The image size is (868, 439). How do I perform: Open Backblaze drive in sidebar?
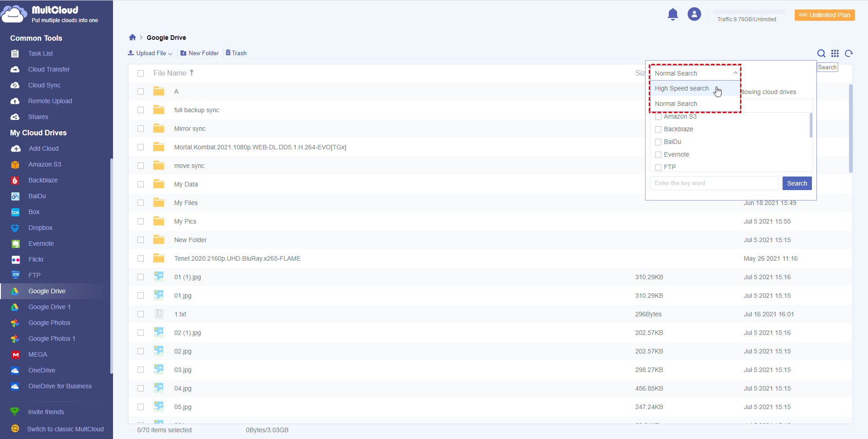pos(43,180)
